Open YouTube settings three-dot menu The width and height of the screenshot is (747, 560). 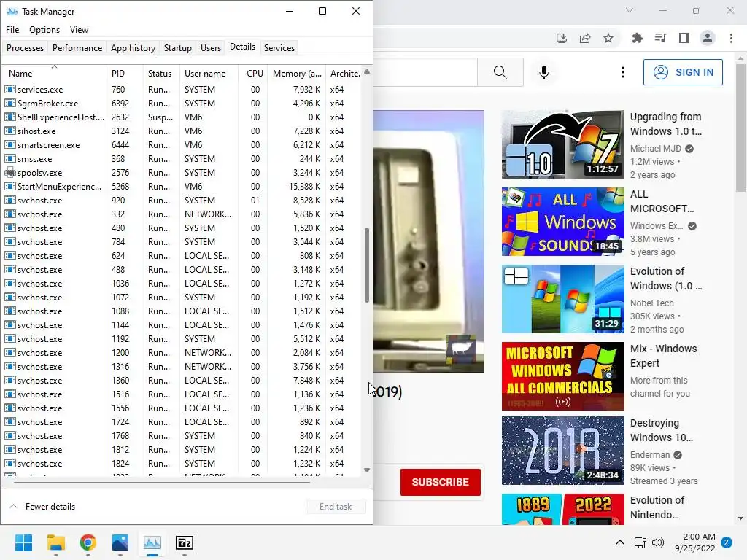point(623,72)
